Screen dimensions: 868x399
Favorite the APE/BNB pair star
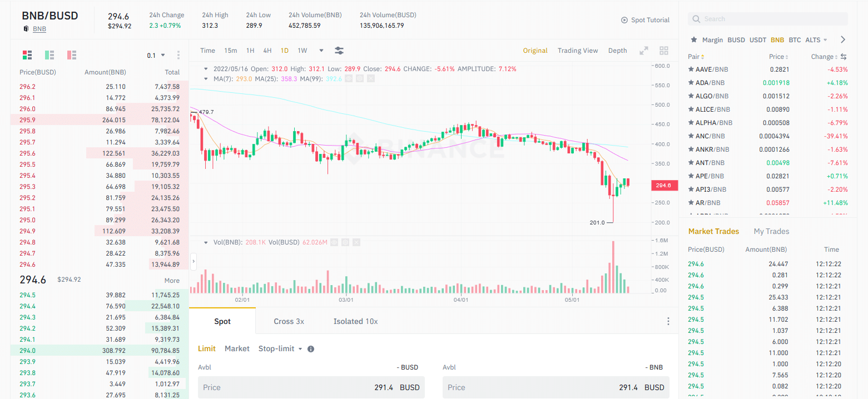coord(691,176)
